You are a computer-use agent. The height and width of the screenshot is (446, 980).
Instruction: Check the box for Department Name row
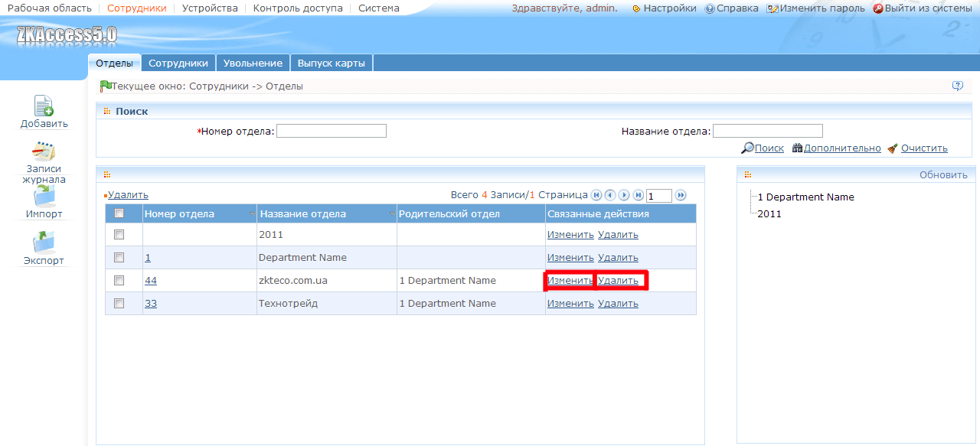coord(119,257)
